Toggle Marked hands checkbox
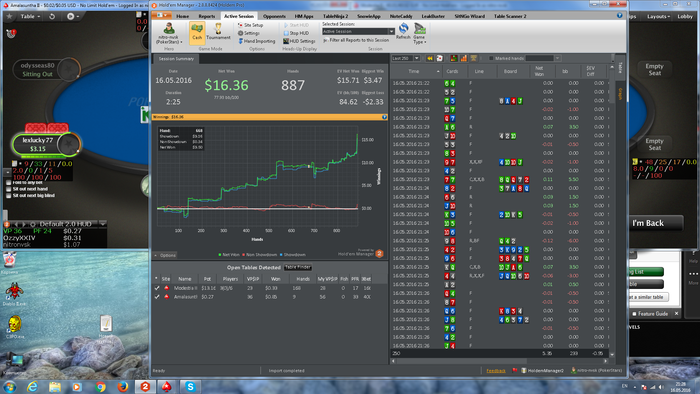 coord(491,58)
